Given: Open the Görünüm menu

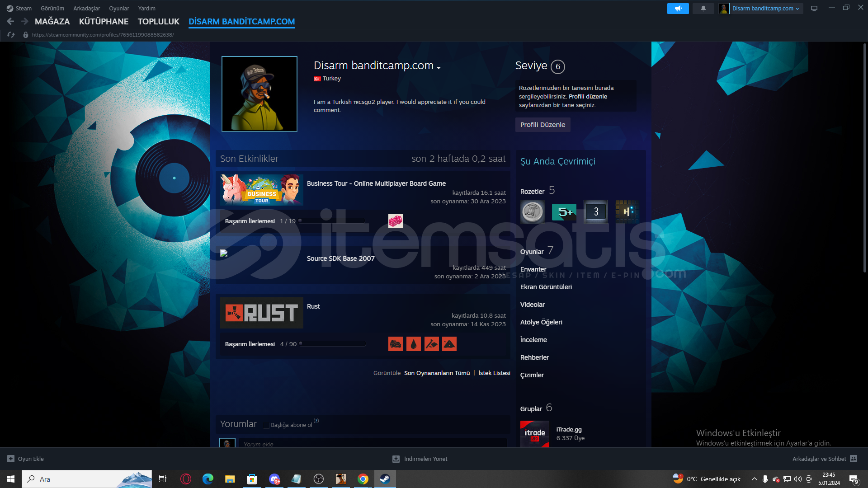Looking at the screenshot, I should (52, 9).
